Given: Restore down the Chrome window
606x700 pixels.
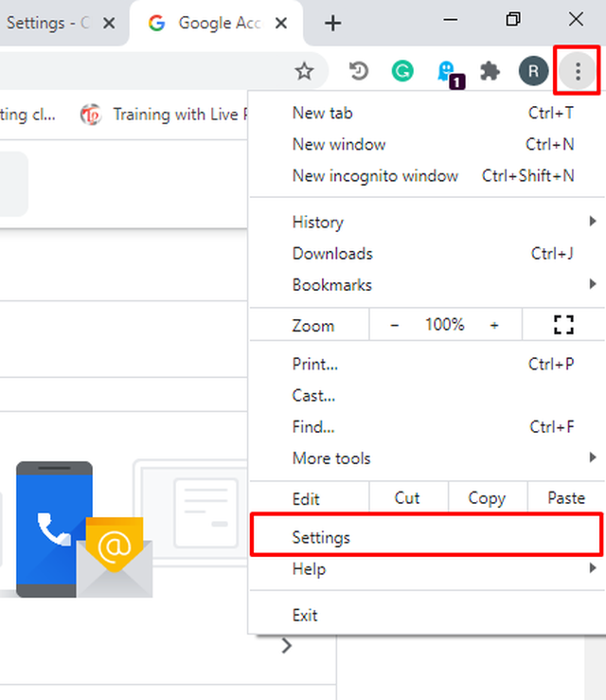Looking at the screenshot, I should pyautogui.click(x=513, y=19).
